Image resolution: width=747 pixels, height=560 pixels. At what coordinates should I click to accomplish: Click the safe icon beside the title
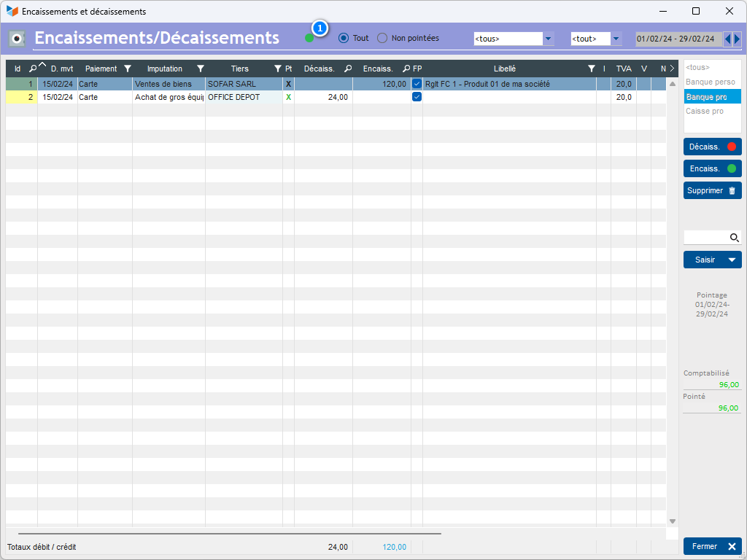point(17,38)
